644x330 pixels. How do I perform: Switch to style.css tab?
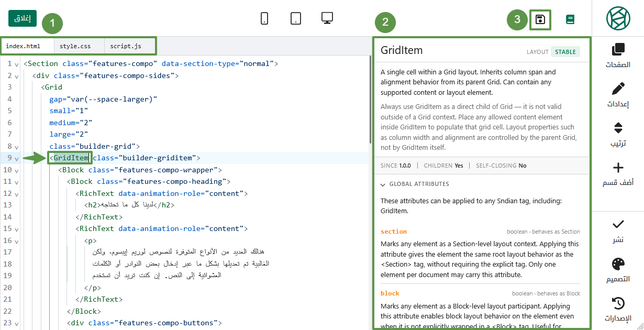click(79, 46)
